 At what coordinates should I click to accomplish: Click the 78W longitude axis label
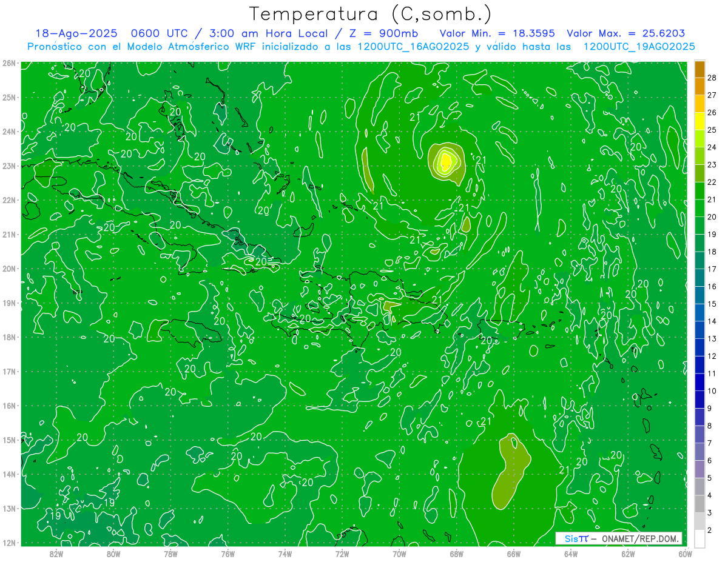(170, 554)
